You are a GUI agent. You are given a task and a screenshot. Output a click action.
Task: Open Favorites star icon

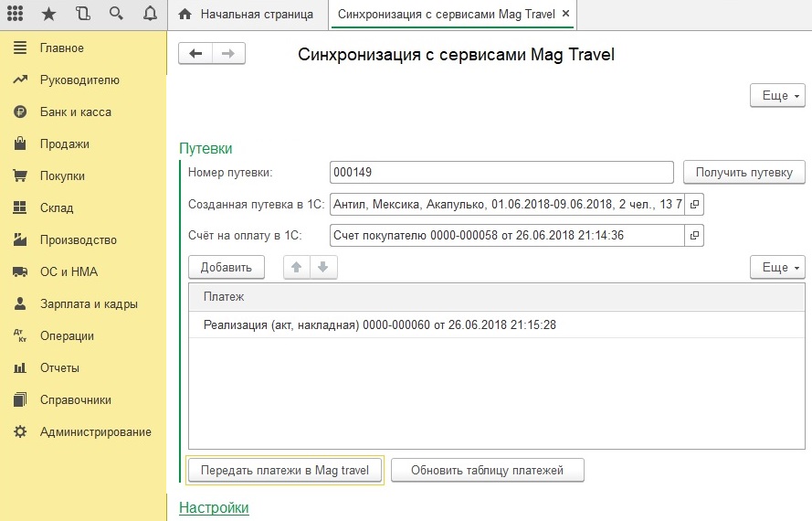(48, 14)
